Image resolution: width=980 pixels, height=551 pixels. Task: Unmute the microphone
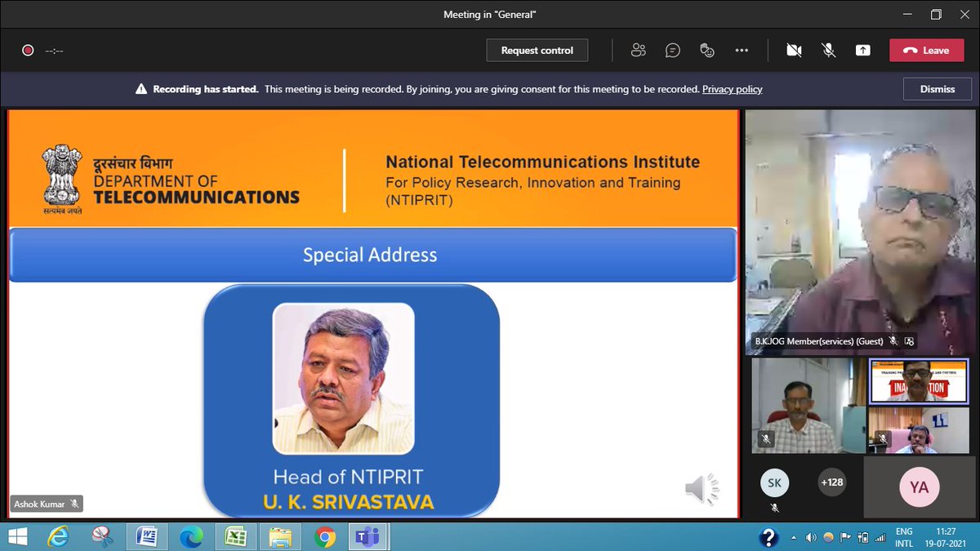[828, 50]
